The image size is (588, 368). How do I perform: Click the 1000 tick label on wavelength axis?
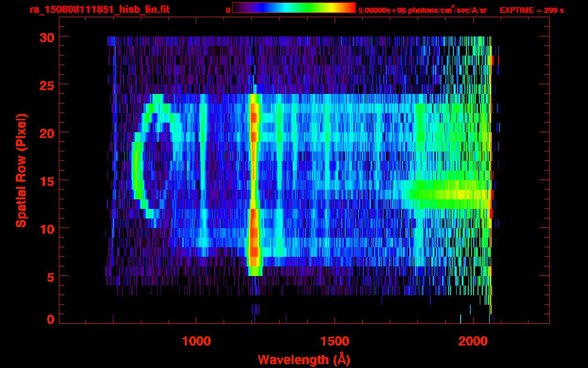click(196, 341)
